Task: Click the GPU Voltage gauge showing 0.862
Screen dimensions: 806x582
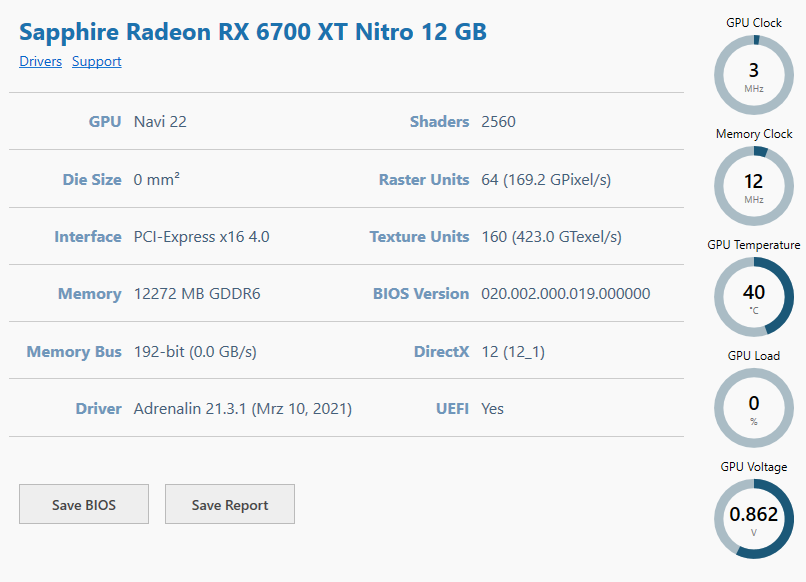Action: 754,519
